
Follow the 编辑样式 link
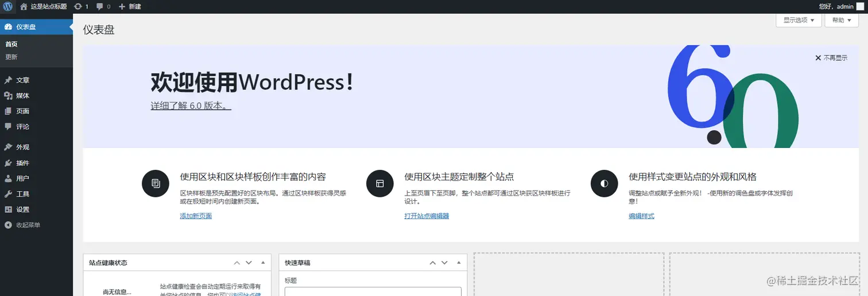(641, 216)
